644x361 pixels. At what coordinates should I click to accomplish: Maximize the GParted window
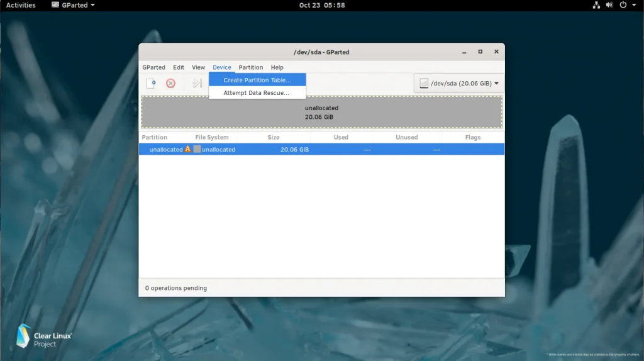(480, 52)
